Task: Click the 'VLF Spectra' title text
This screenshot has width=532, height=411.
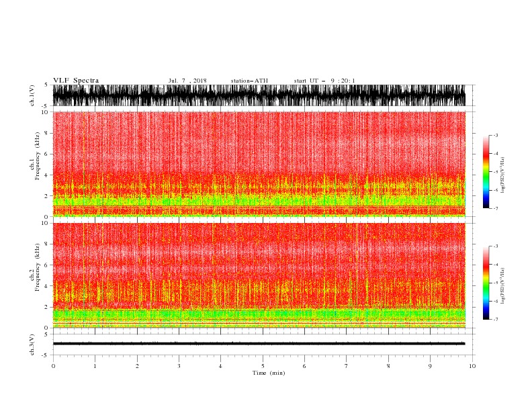Action: tap(76, 81)
